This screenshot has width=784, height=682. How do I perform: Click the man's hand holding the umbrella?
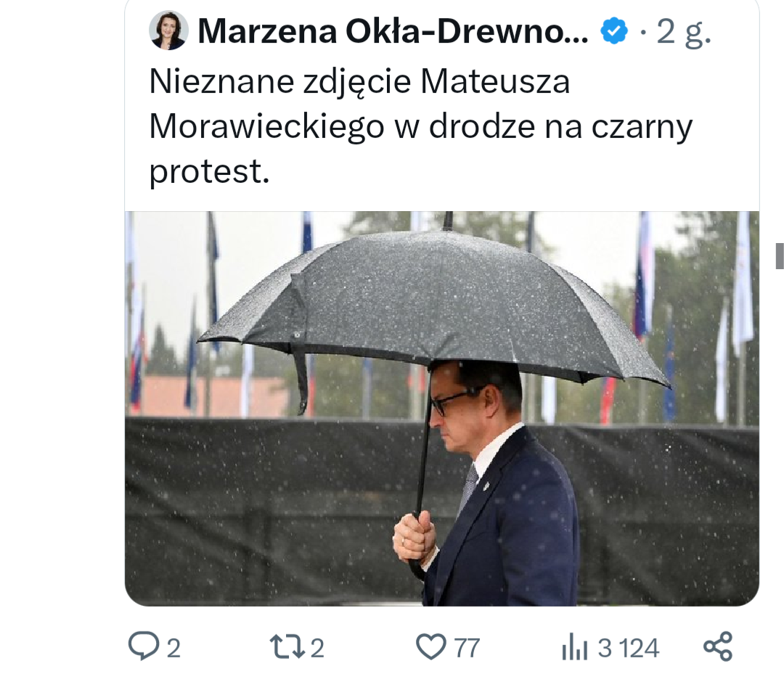[x=414, y=536]
